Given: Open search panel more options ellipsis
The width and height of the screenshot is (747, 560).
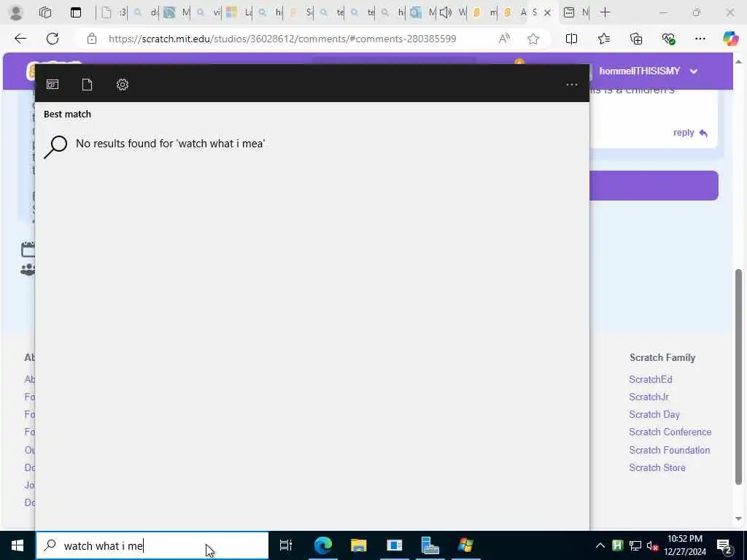Looking at the screenshot, I should coord(572,85).
